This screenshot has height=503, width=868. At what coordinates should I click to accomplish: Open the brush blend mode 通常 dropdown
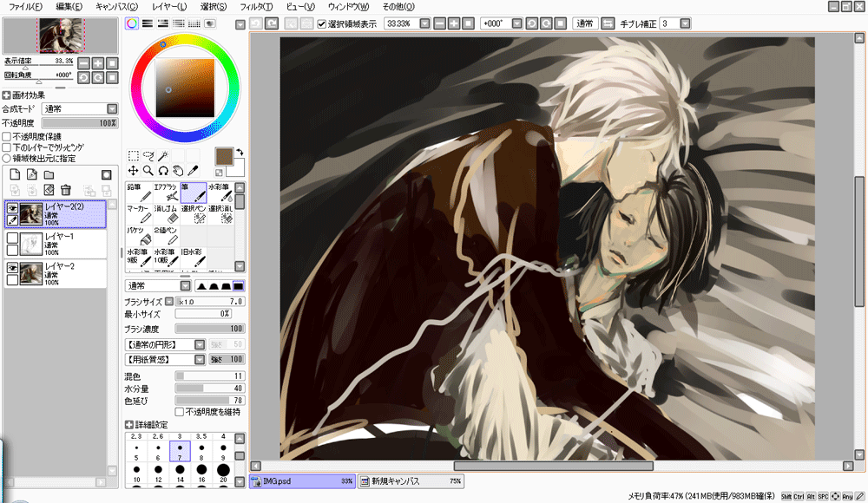point(186,286)
